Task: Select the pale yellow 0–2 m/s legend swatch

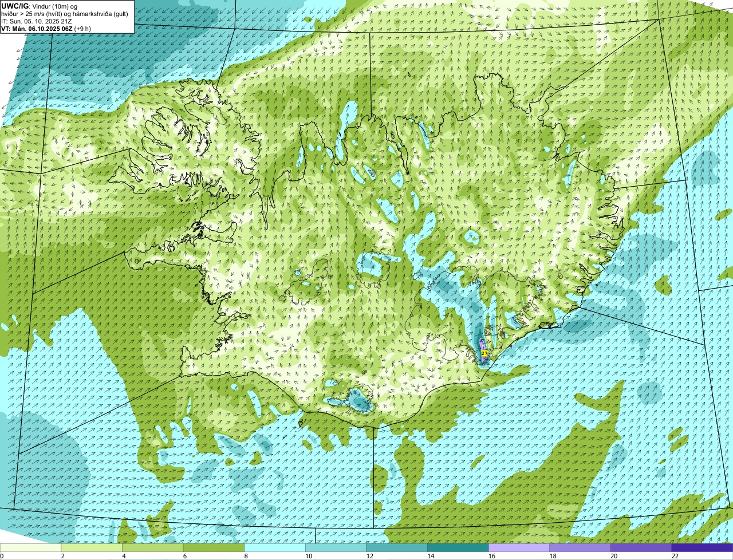Action: pyautogui.click(x=30, y=547)
